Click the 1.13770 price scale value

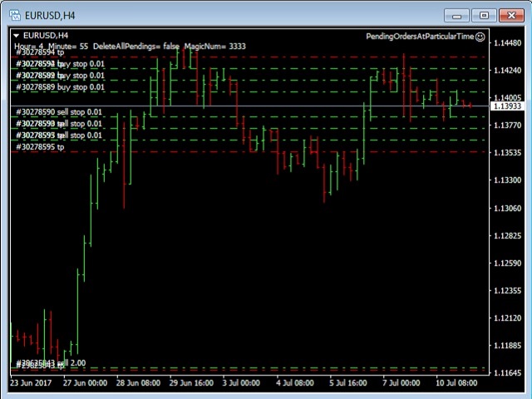click(x=508, y=126)
